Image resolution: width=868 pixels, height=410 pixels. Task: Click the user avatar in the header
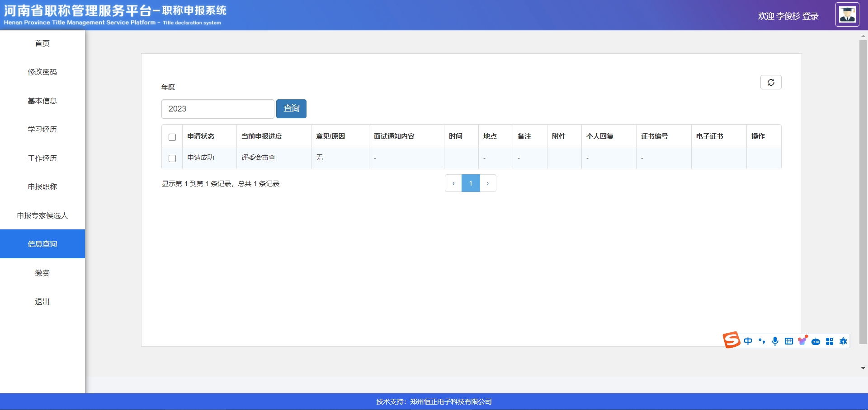(x=847, y=15)
